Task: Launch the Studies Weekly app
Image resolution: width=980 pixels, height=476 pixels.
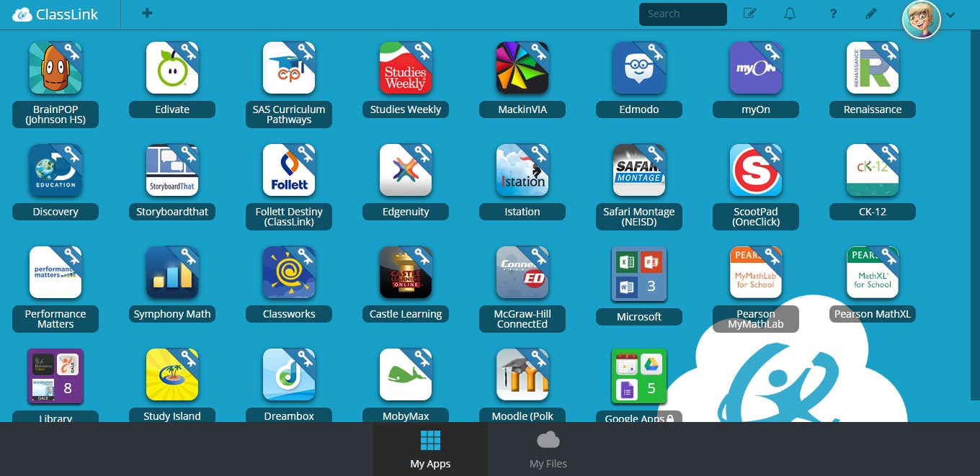Action: pos(406,68)
